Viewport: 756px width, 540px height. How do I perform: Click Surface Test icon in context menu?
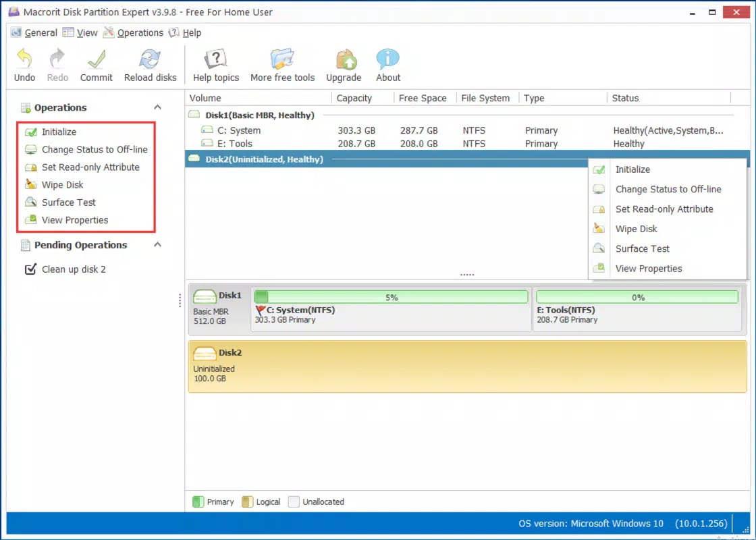pyautogui.click(x=599, y=249)
